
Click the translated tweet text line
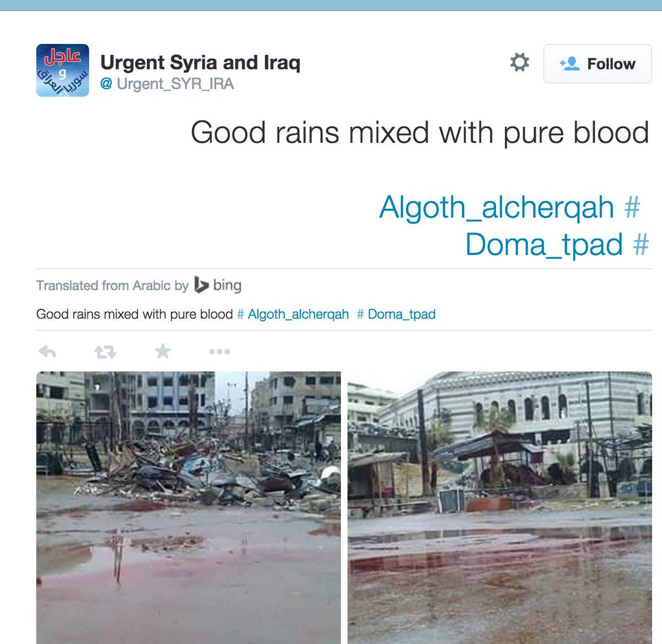click(x=135, y=314)
